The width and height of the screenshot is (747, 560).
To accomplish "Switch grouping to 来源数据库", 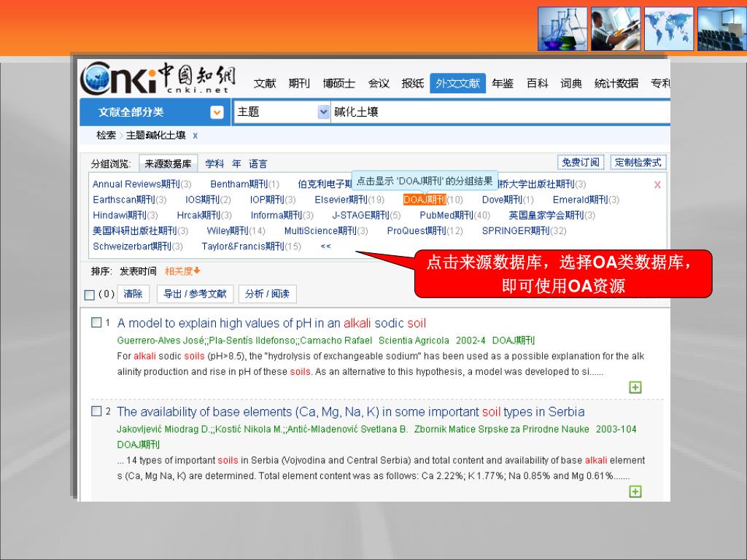I will (169, 163).
